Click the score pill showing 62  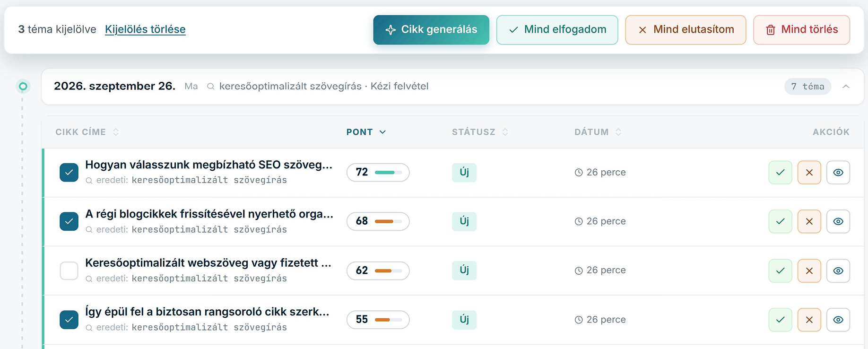[x=378, y=270]
